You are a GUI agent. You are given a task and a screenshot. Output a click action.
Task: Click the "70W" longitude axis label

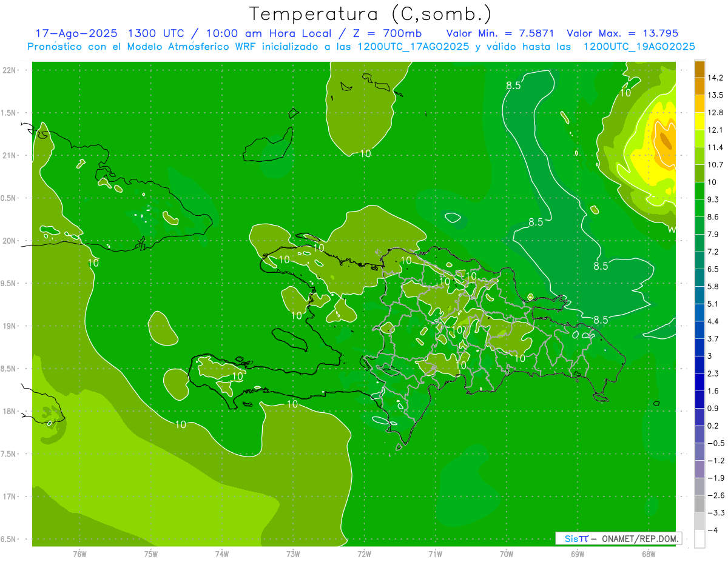click(x=506, y=554)
